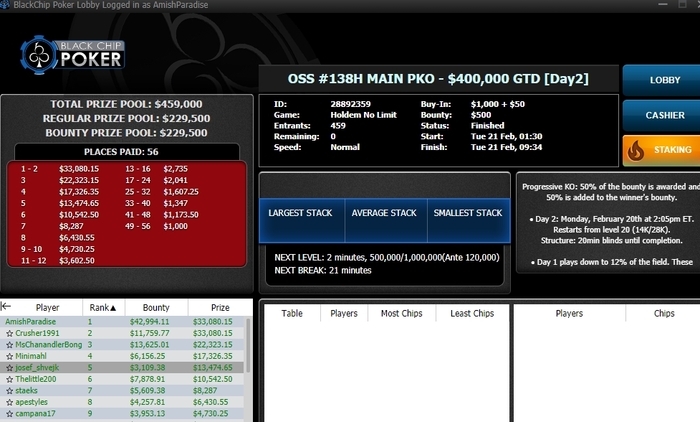The width and height of the screenshot is (700, 422).
Task: Click the staking flame icon
Action: [x=636, y=150]
